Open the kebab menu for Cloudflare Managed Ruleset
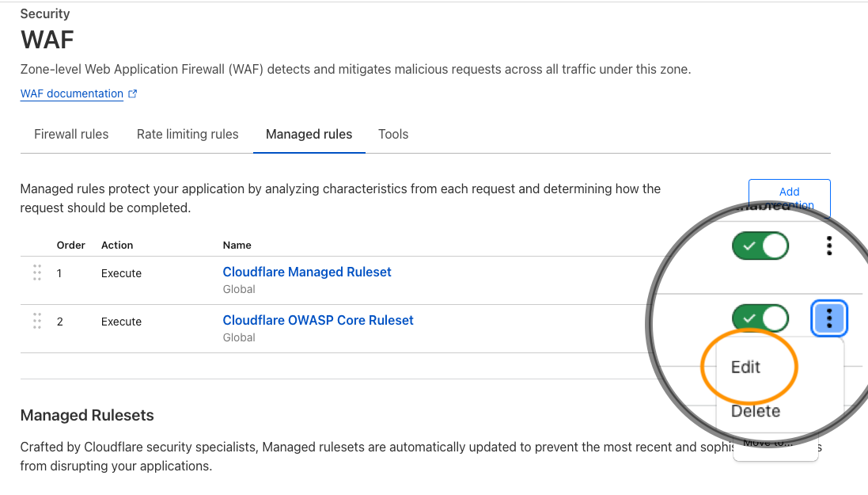 click(829, 246)
